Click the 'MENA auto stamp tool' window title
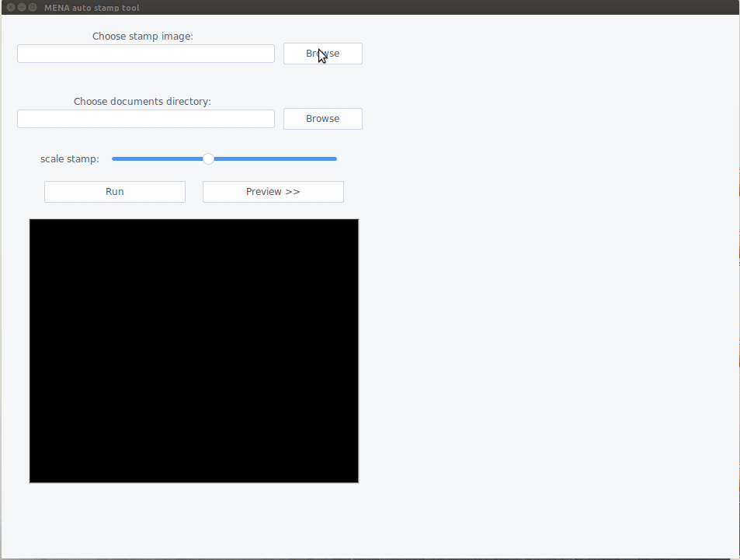This screenshot has height=560, width=740. click(x=92, y=8)
